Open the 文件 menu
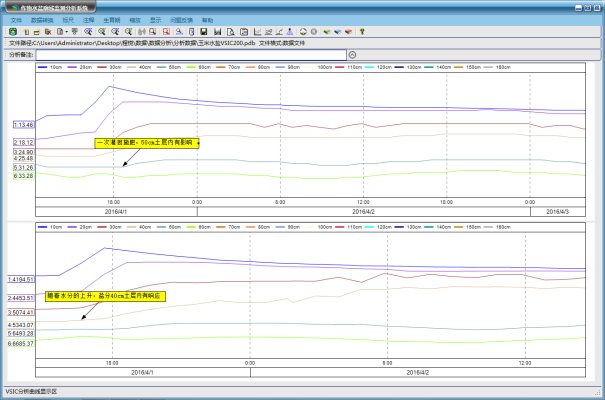 [x=16, y=20]
